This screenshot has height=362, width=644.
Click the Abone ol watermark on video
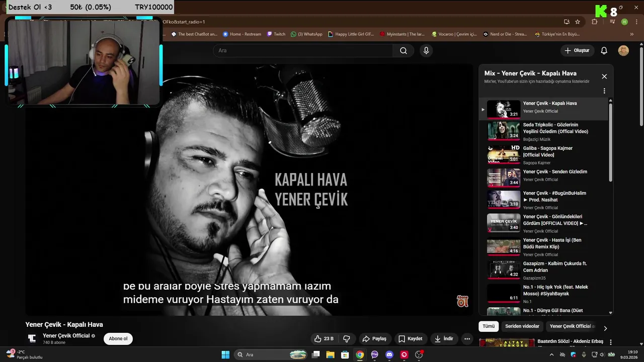(462, 301)
